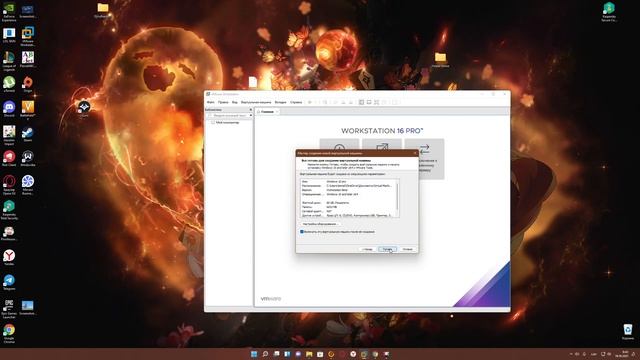Open the Вкладки menu in VMware
Screen dimensions: 640x360
[x=280, y=102]
